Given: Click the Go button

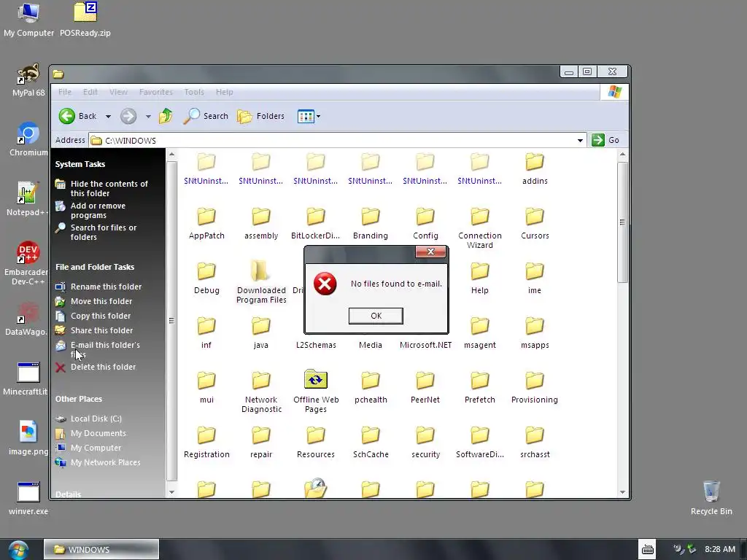Looking at the screenshot, I should (x=605, y=140).
